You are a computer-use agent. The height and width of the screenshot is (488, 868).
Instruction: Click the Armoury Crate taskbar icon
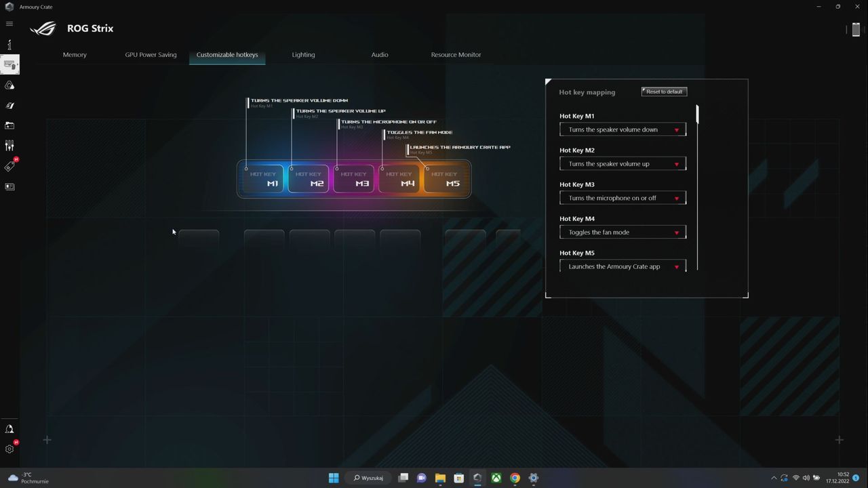point(477,478)
